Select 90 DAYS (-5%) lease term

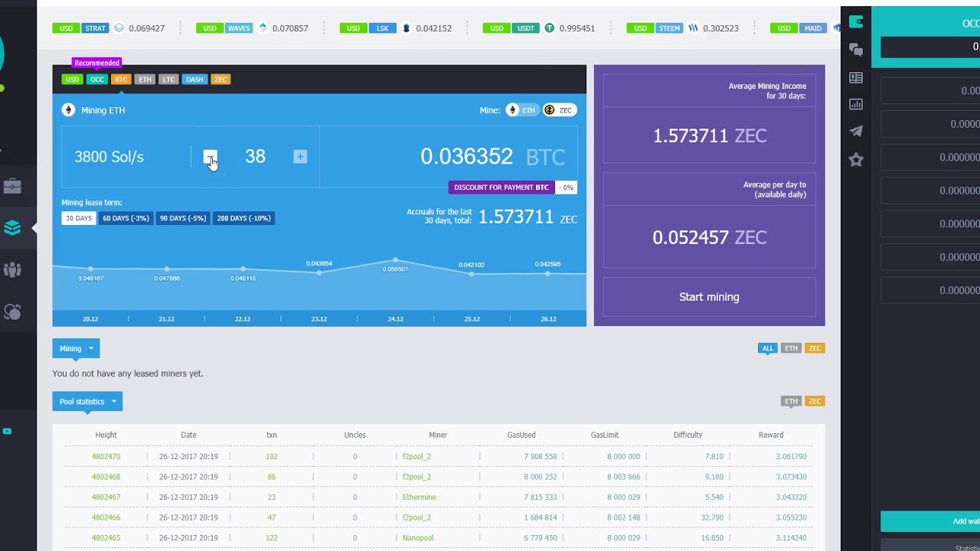(x=183, y=218)
